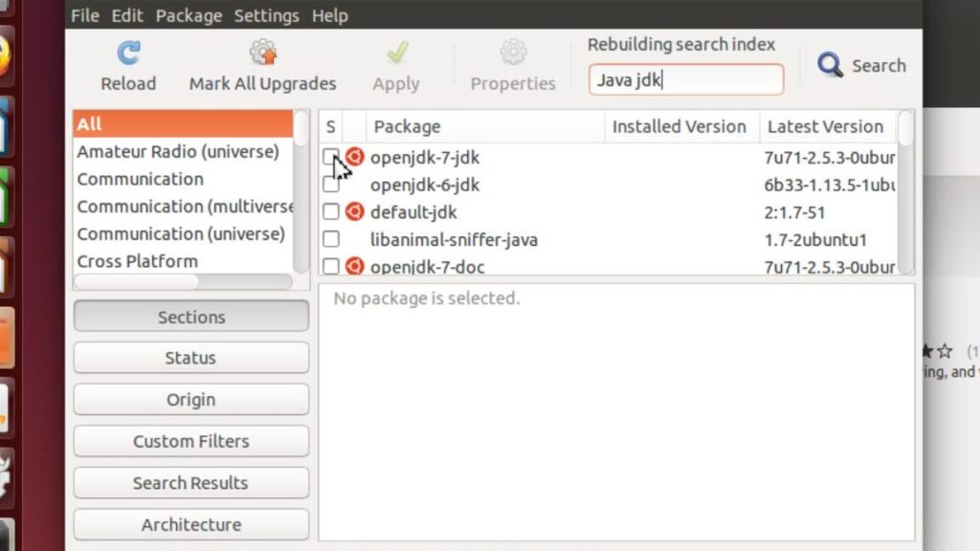Click the sections list horizontal scrollbar
The height and width of the screenshot is (551, 980).
tap(183, 282)
